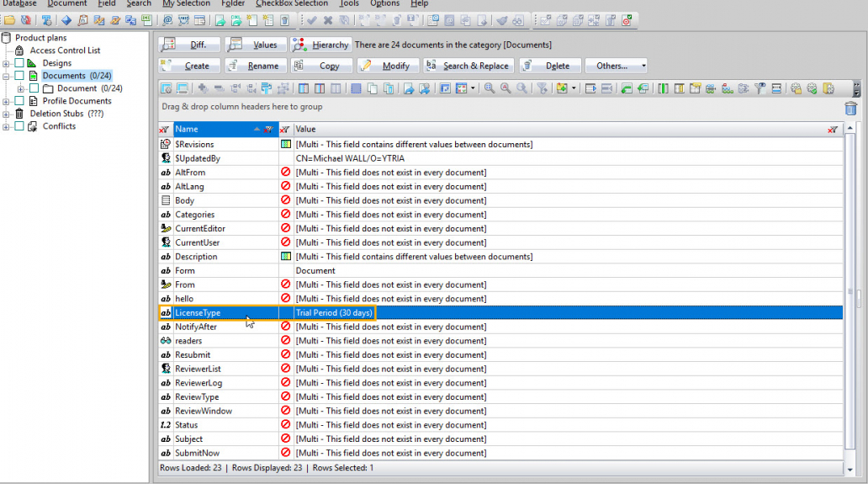Tick the Profile Documents checkbox

(19, 101)
